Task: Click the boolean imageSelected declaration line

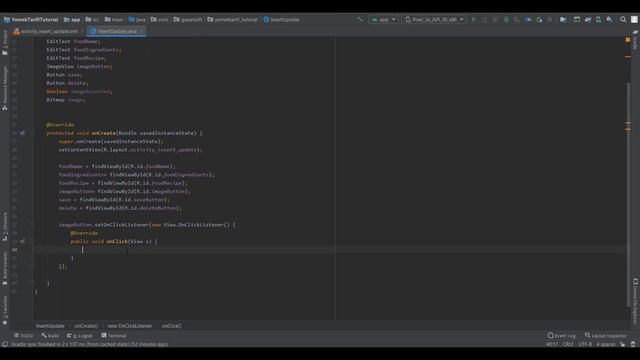Action: (x=79, y=91)
